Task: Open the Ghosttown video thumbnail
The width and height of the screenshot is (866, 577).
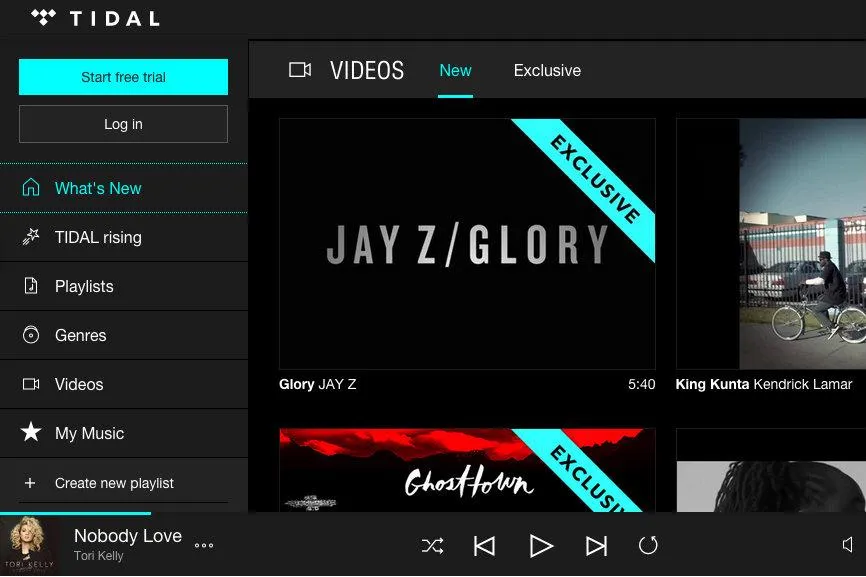Action: (467, 470)
